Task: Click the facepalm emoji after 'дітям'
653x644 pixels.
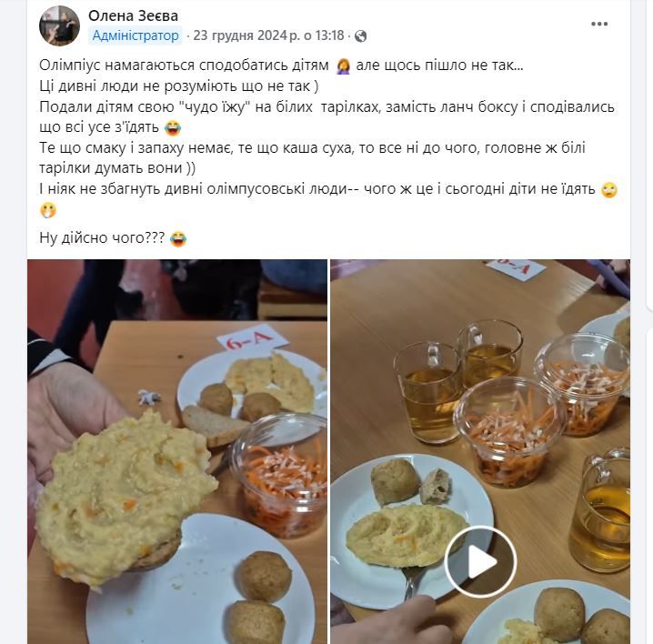Action: click(x=343, y=65)
